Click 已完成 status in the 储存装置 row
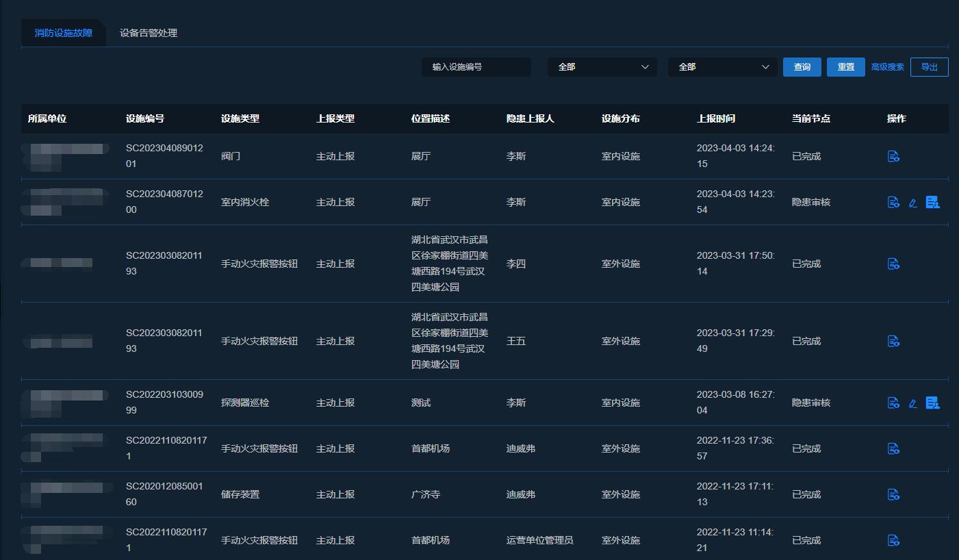Image resolution: width=959 pixels, height=560 pixels. (x=806, y=494)
